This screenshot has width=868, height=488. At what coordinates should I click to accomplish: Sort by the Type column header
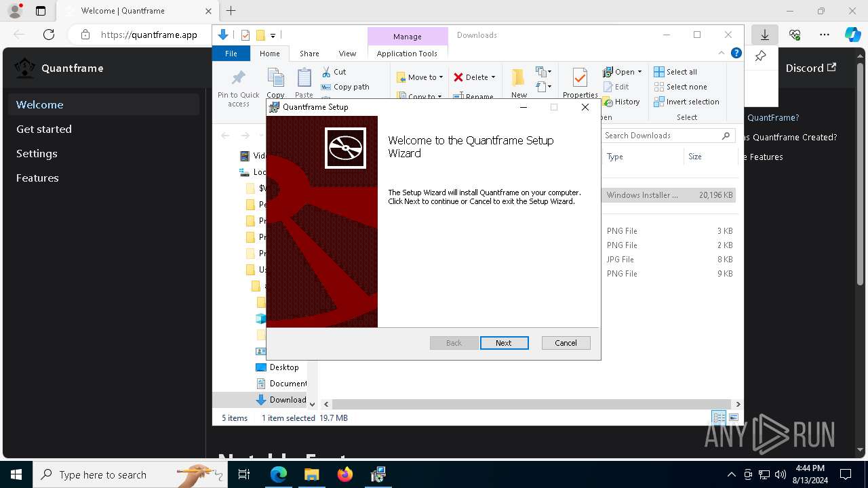click(642, 157)
